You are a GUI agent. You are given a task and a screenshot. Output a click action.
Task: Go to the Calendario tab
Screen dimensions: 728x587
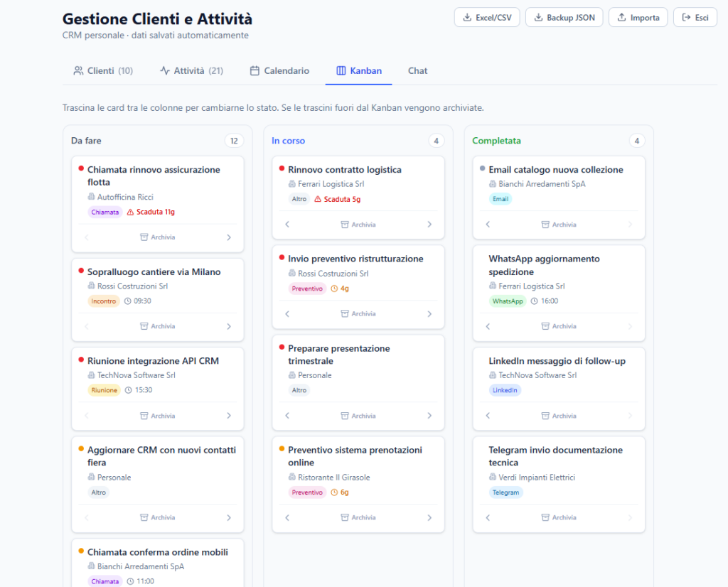279,70
